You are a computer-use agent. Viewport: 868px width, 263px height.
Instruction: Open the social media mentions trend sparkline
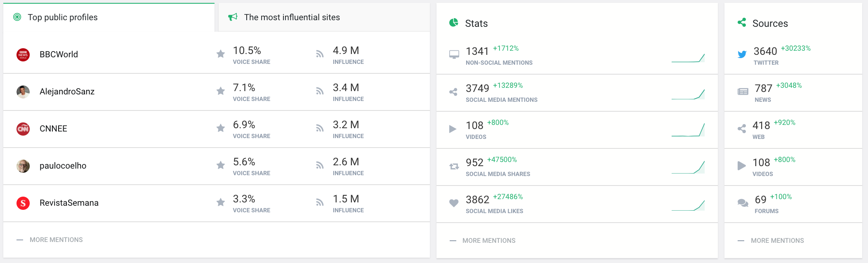pos(688,94)
